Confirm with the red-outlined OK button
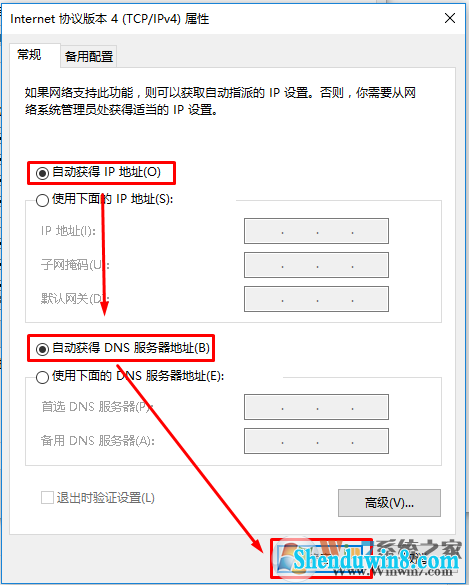The width and height of the screenshot is (469, 585). [x=322, y=559]
